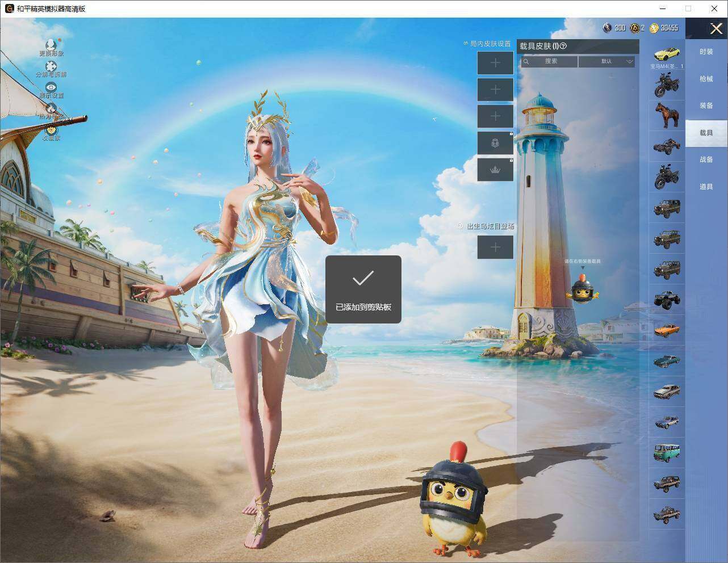Open the 更换形象 avatar icon
The width and height of the screenshot is (728, 563).
coord(51,45)
